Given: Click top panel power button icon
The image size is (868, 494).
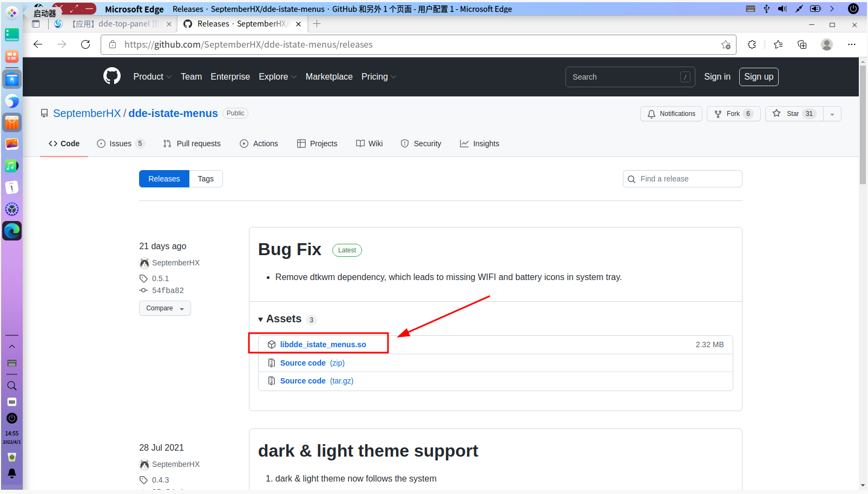Looking at the screenshot, I should point(853,9).
